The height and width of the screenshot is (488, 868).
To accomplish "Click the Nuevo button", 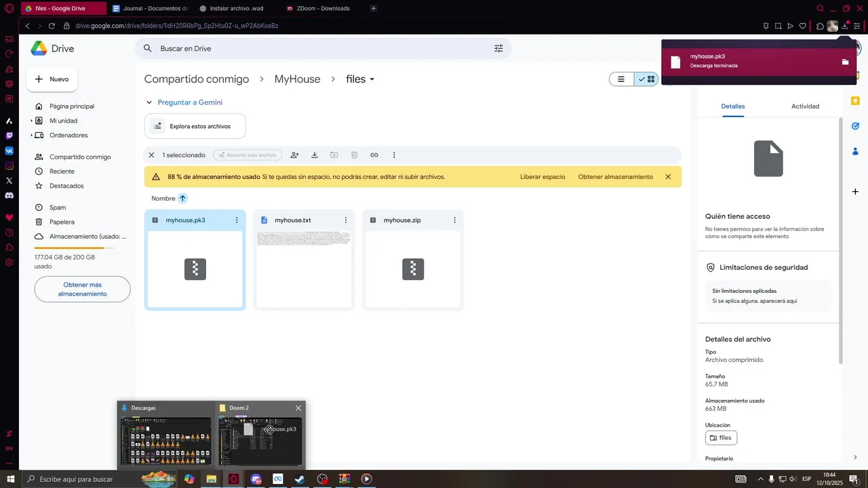I will point(52,79).
